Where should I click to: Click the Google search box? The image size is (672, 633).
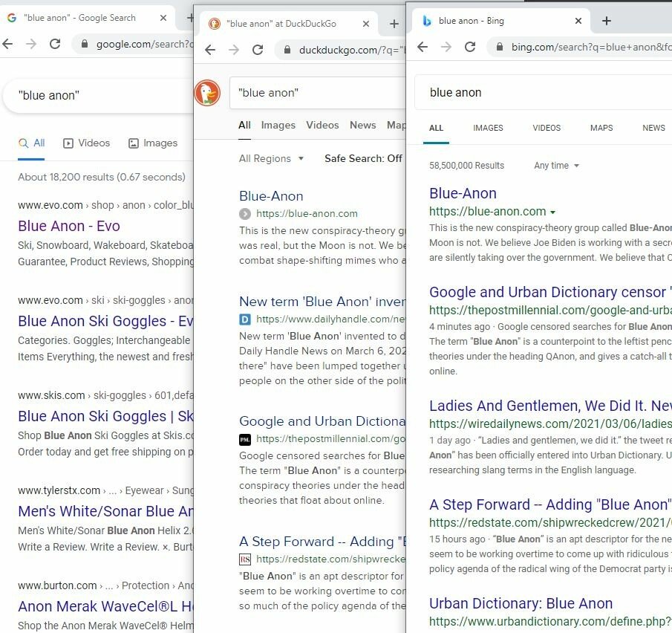click(99, 96)
